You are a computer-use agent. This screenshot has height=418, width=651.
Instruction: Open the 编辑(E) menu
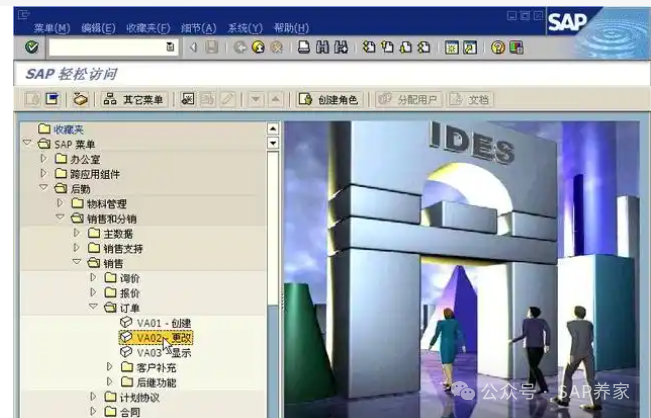(x=98, y=28)
